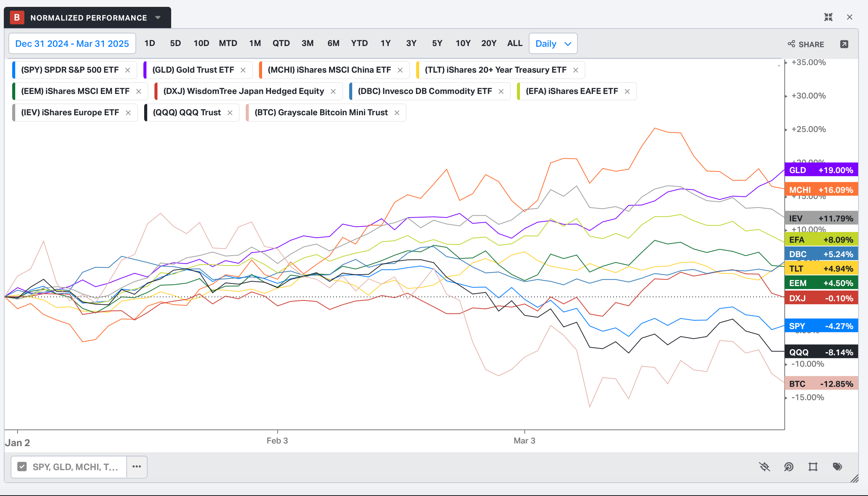868x496 pixels.
Task: Click the red B logo icon
Action: [17, 17]
